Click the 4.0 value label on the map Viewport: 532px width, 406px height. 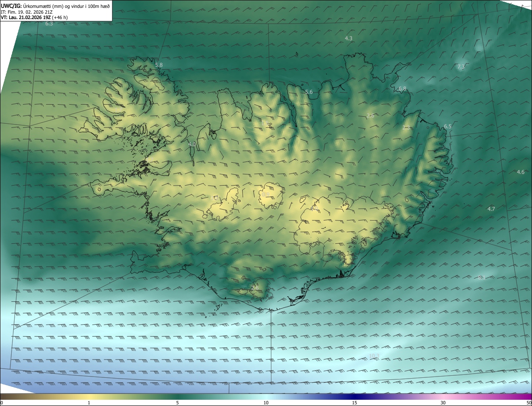tap(192, 144)
